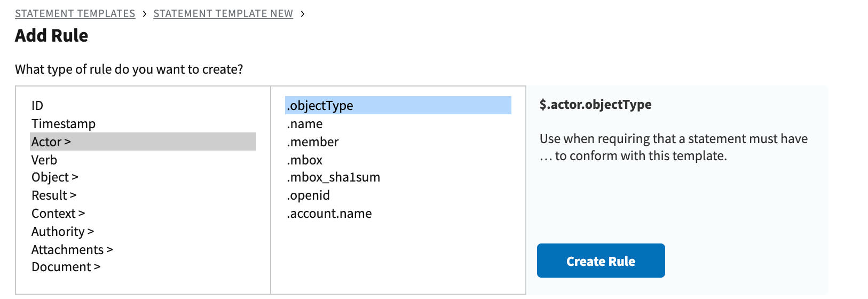This screenshot has width=868, height=299.
Task: Open the Context category
Action: click(58, 214)
